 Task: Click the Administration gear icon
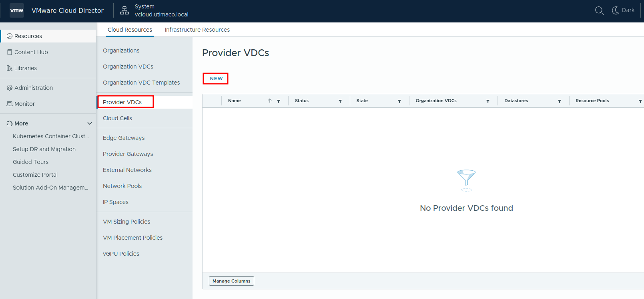point(10,88)
